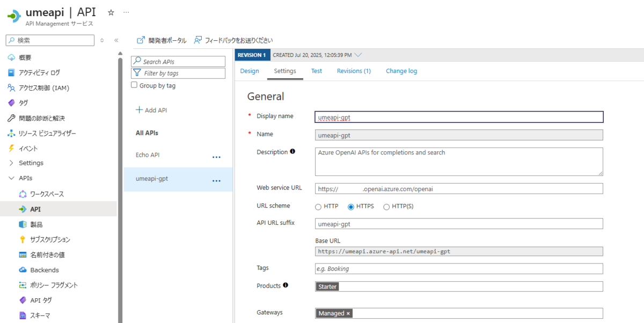Click Add API
Screen dimensions: 644x323
point(151,110)
